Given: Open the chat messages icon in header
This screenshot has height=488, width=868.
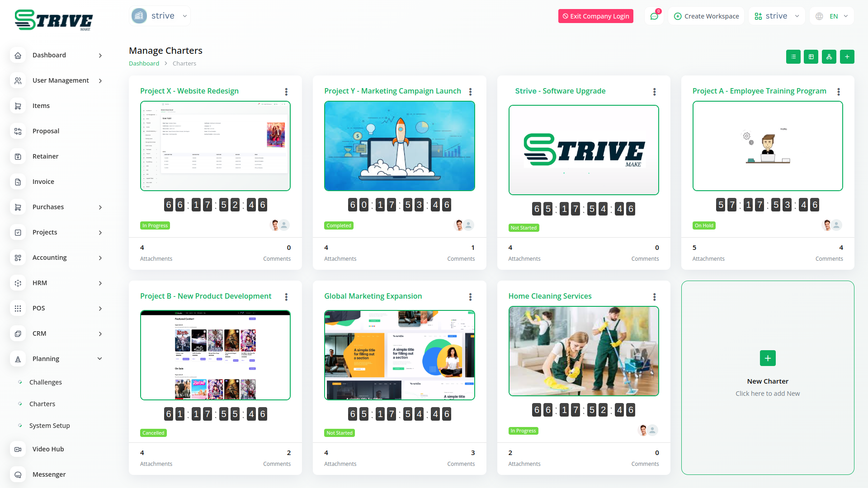Looking at the screenshot, I should (654, 16).
